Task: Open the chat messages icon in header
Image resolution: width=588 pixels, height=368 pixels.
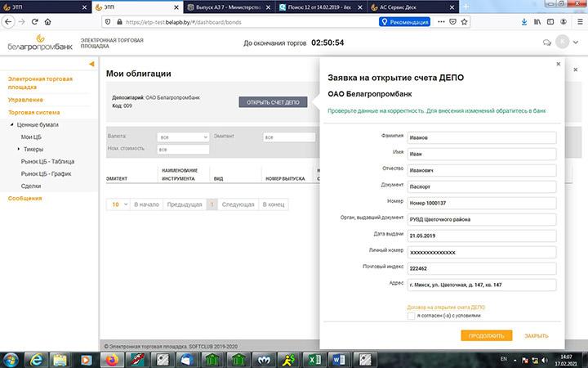Action: click(x=546, y=43)
